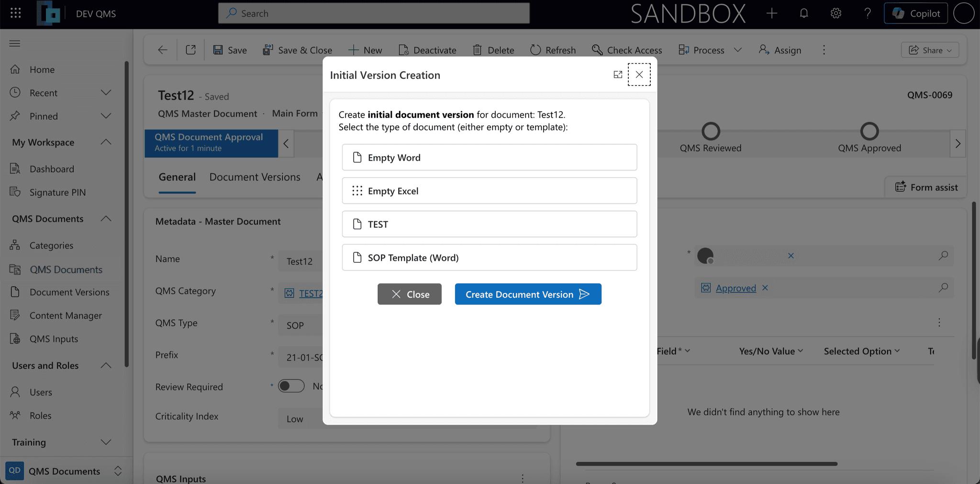980x484 pixels.
Task: Open the settings gear icon
Action: (x=836, y=13)
